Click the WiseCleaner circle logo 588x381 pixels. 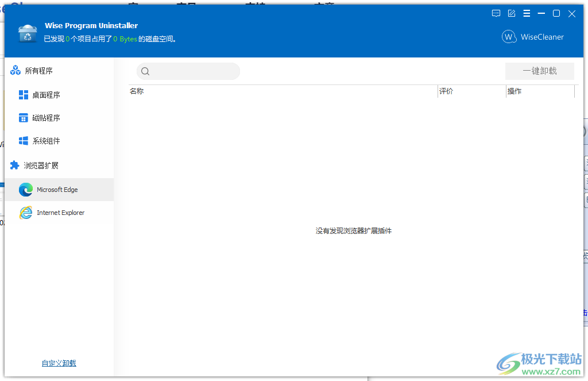pyautogui.click(x=509, y=36)
